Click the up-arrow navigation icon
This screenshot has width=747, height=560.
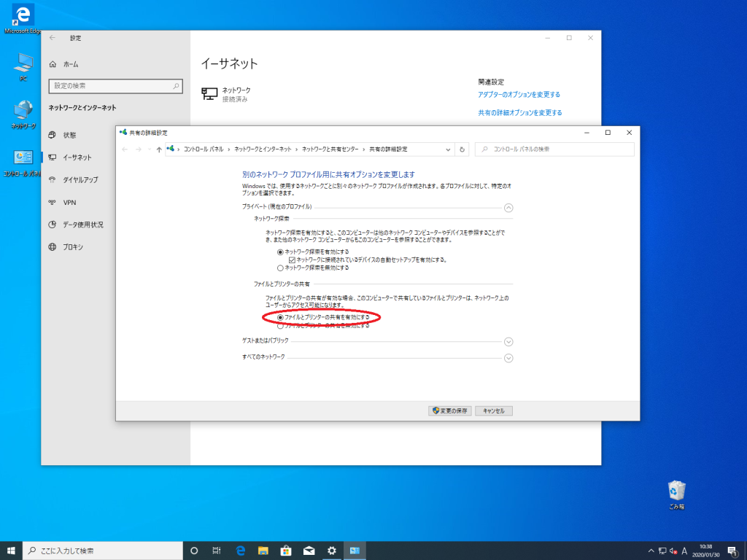coord(159,149)
